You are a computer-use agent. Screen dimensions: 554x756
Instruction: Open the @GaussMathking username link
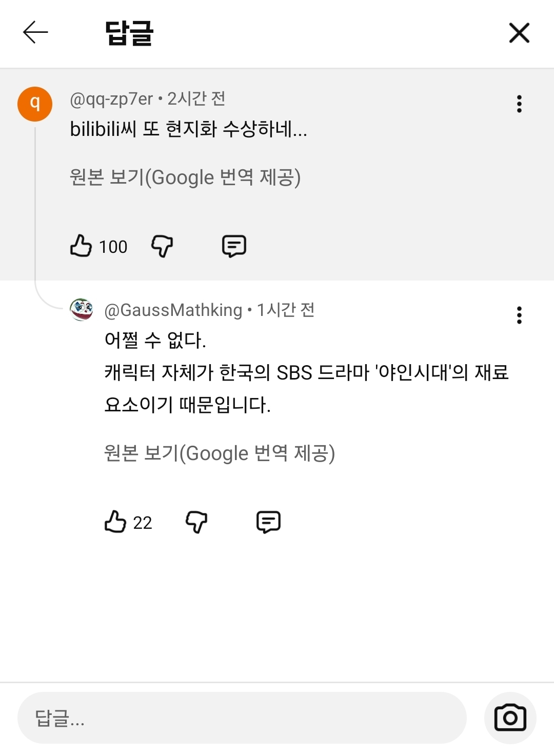tap(173, 310)
